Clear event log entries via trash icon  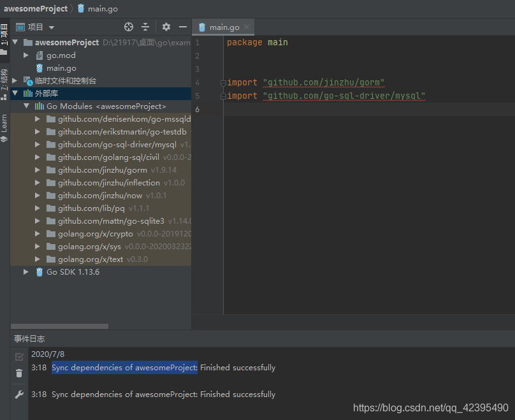click(18, 374)
